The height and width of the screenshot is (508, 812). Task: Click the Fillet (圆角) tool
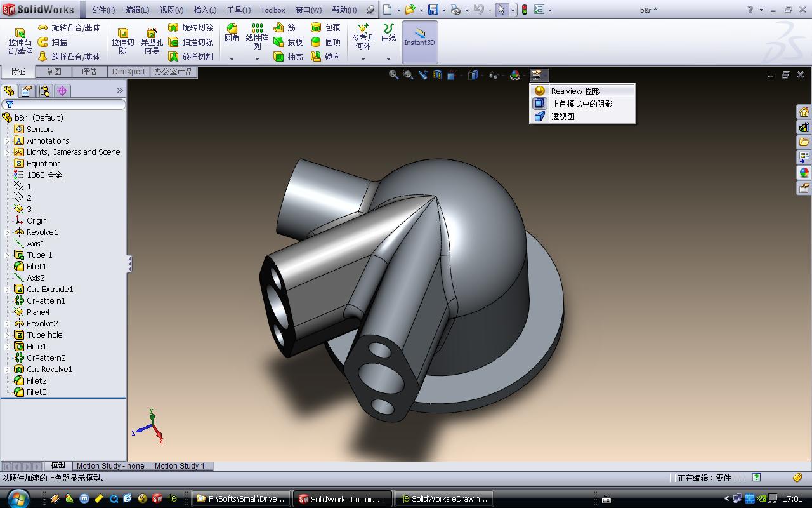(232, 33)
